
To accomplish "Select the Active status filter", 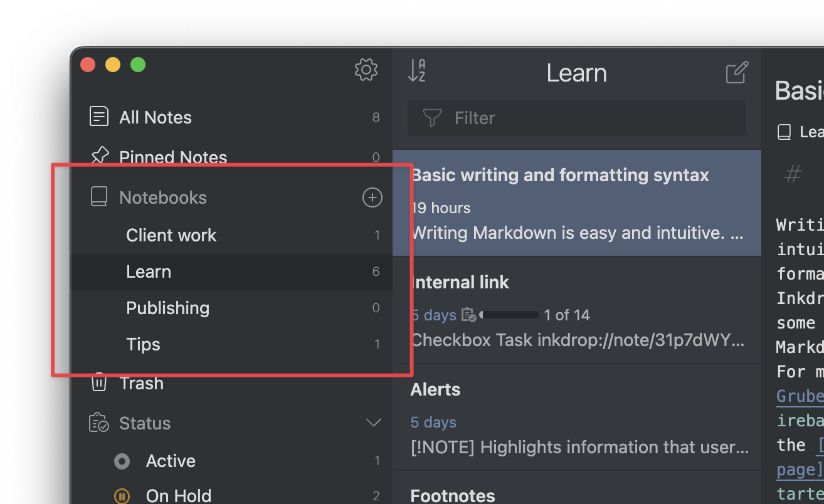I will [171, 461].
